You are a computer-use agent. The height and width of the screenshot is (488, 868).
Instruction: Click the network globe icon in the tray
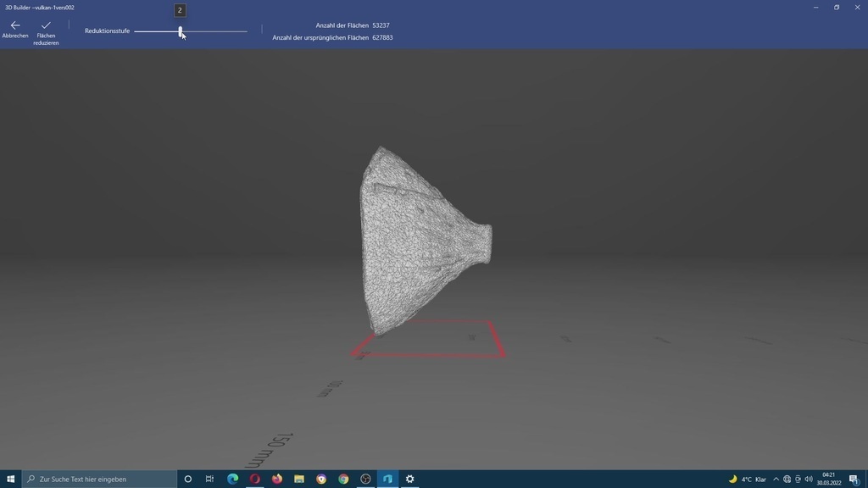point(786,479)
